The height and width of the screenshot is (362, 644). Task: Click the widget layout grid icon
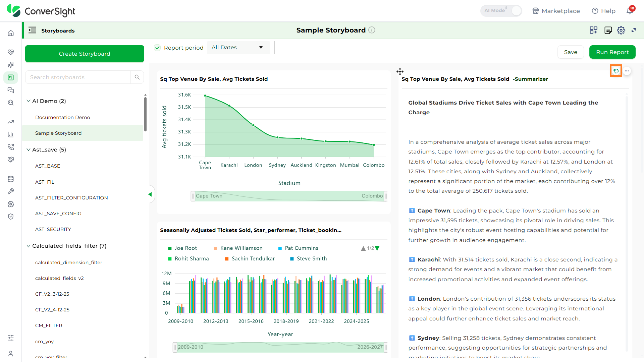tap(594, 30)
